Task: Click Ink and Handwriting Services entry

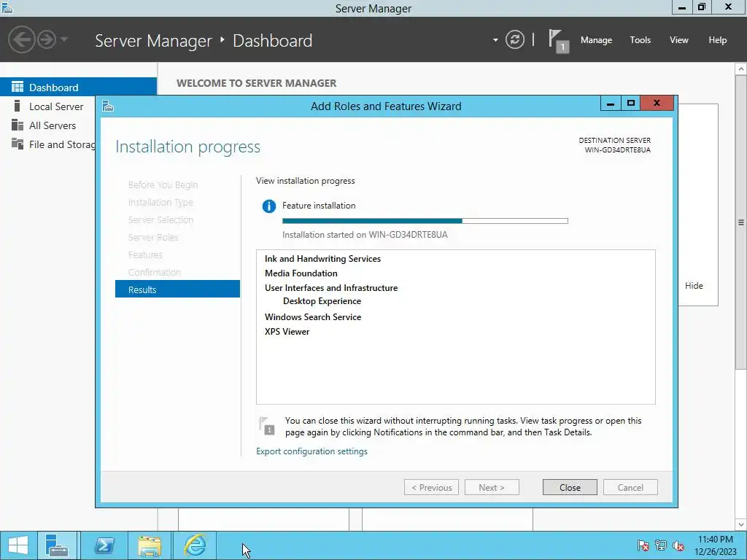Action: click(x=322, y=259)
